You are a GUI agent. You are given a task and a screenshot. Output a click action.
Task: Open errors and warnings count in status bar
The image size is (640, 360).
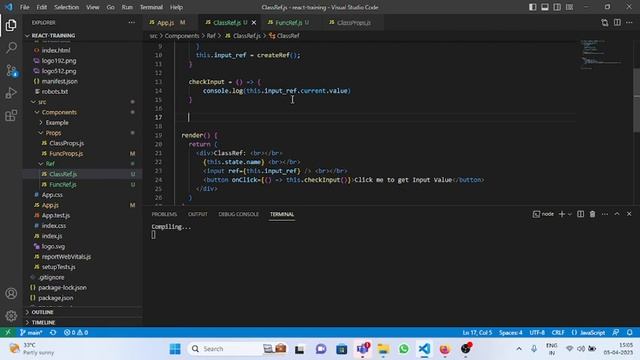pyautogui.click(x=76, y=333)
